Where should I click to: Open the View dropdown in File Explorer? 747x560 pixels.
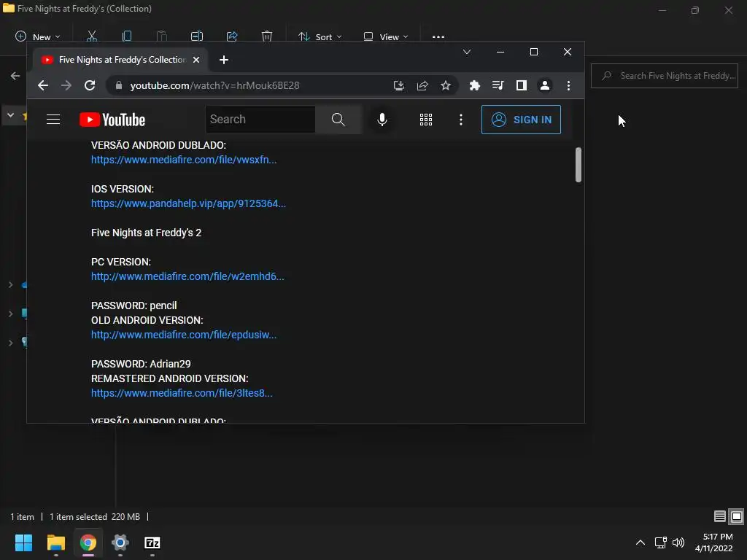click(385, 36)
